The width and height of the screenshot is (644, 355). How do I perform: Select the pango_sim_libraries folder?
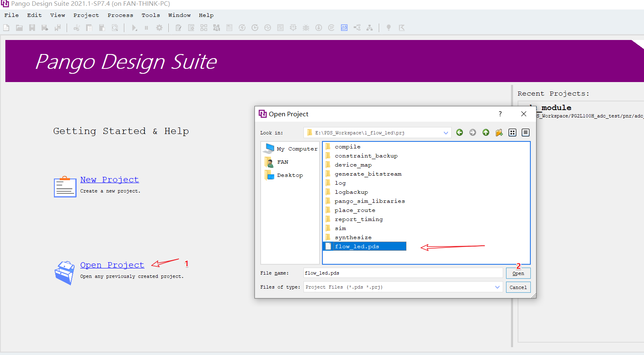(x=365, y=201)
